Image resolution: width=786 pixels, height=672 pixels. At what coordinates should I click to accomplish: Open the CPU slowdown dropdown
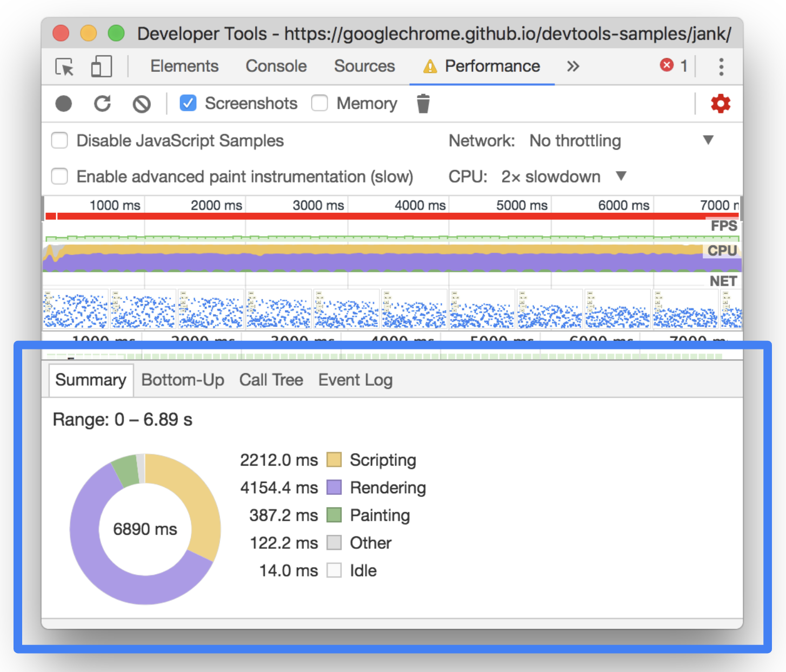pyautogui.click(x=564, y=177)
